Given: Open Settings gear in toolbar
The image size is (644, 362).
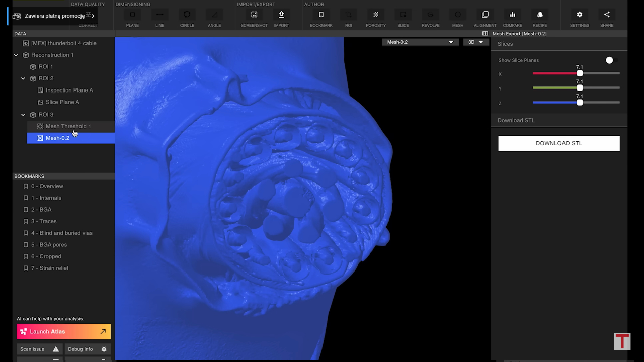Looking at the screenshot, I should click(x=579, y=15).
